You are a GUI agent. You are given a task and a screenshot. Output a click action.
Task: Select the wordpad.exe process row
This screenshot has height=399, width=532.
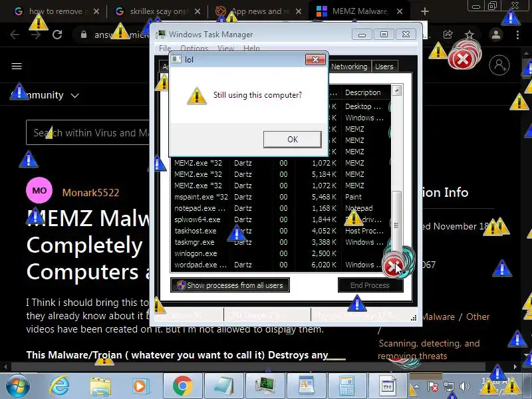tap(281, 265)
